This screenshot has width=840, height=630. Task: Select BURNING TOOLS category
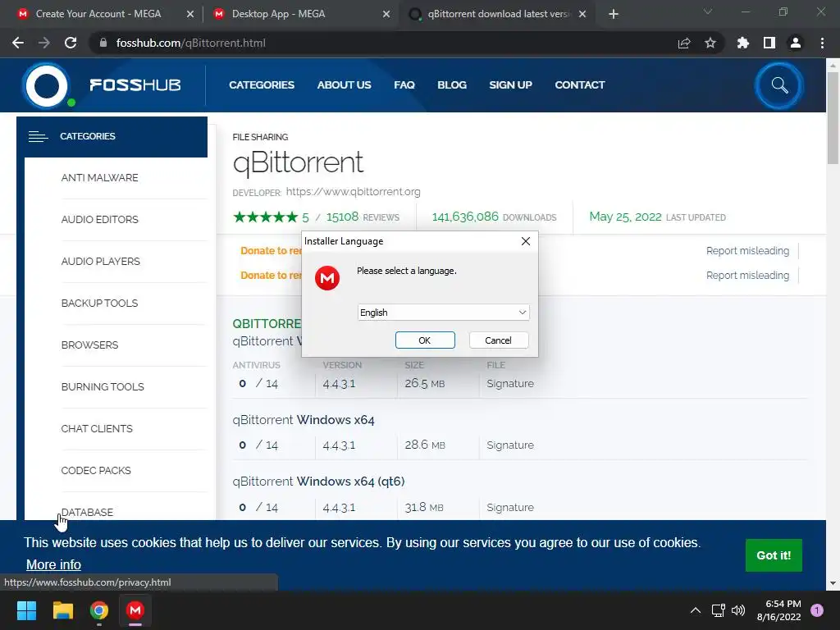pyautogui.click(x=103, y=387)
